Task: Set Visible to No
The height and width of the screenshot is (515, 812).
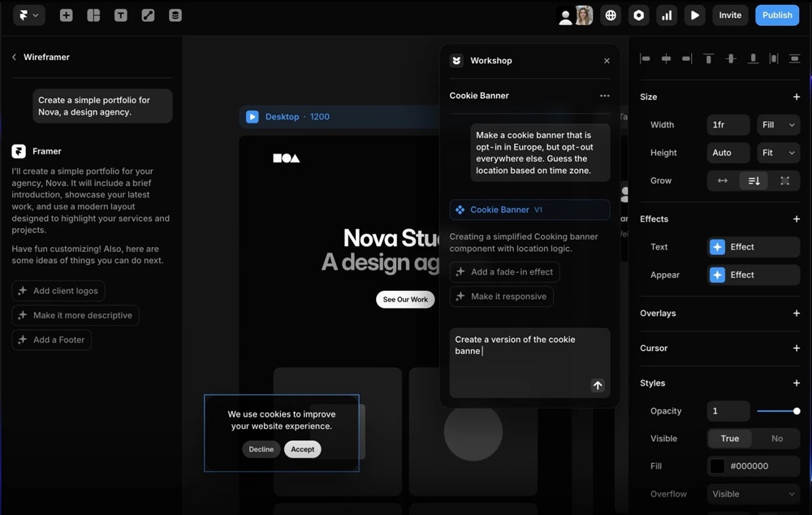Action: tap(777, 439)
